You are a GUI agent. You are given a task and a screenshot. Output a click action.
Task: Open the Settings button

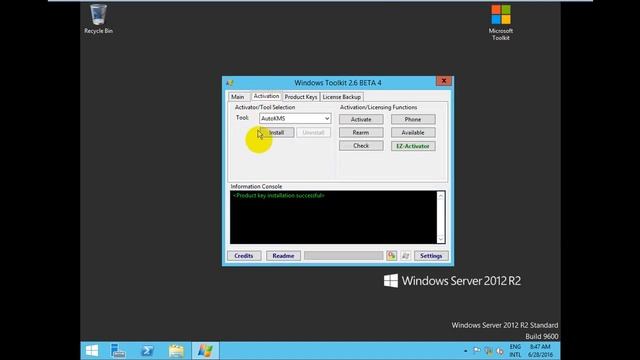pyautogui.click(x=431, y=256)
